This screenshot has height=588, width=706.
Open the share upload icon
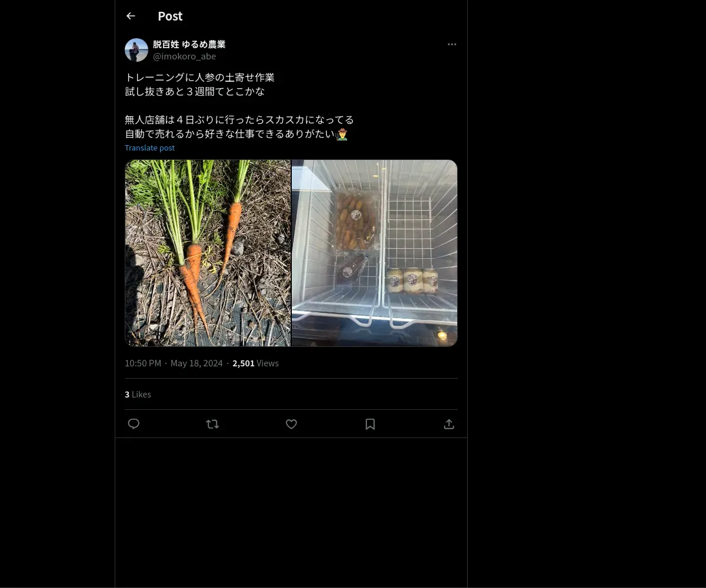click(449, 424)
